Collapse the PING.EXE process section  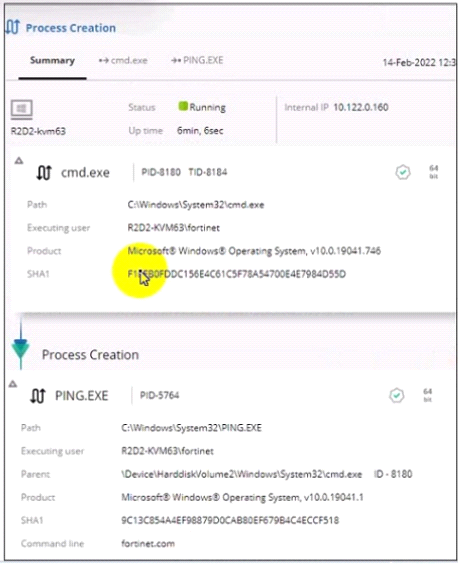tap(13, 384)
